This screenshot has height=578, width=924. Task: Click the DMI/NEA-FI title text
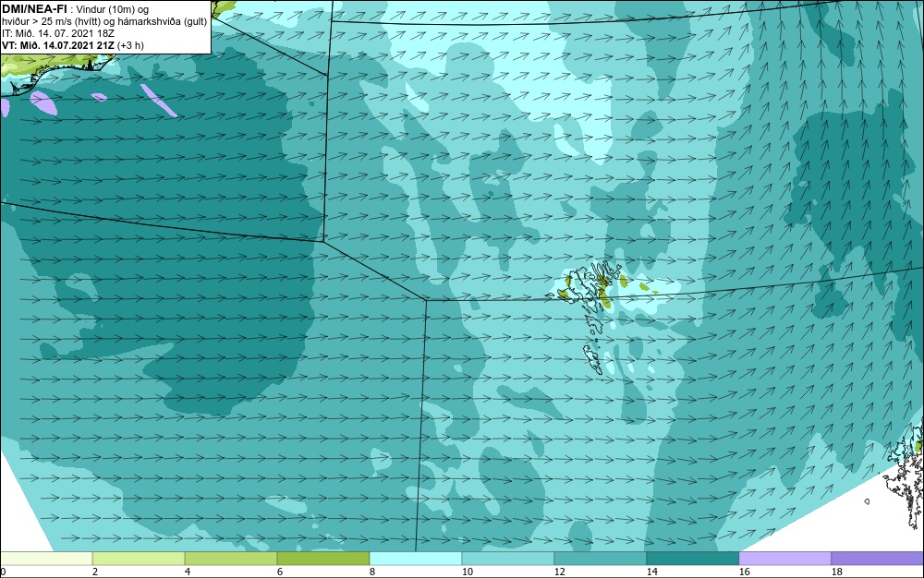(35, 9)
